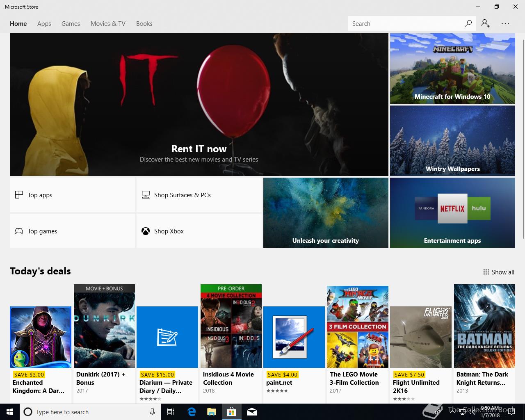Image resolution: width=525 pixels, height=420 pixels.
Task: Click the Top games controller icon
Action: (x=19, y=231)
